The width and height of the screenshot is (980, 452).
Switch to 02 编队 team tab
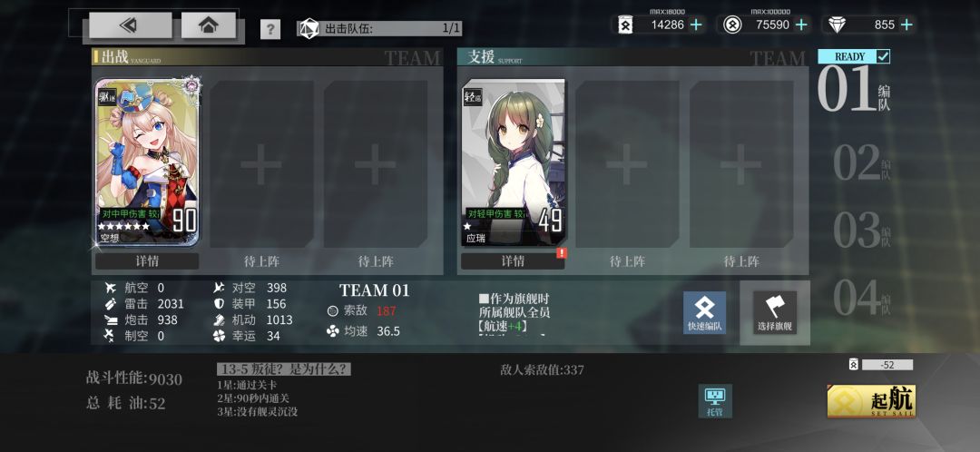click(x=862, y=163)
